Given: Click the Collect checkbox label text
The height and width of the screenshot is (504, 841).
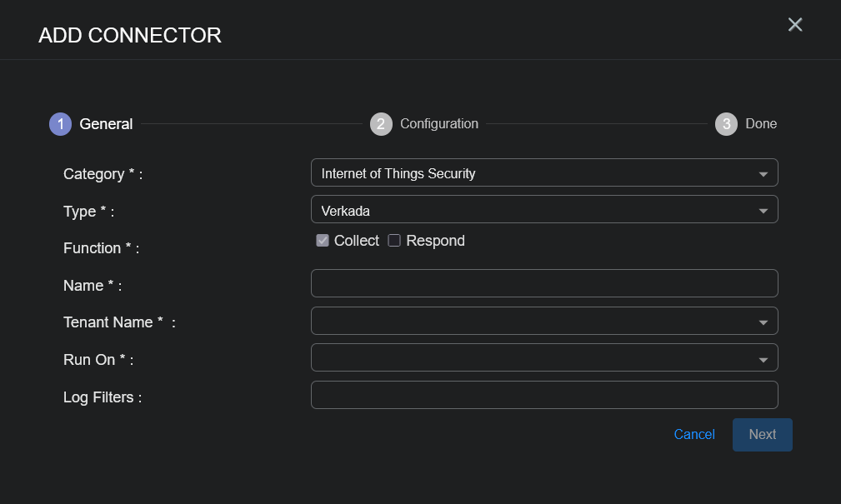Looking at the screenshot, I should (357, 241).
